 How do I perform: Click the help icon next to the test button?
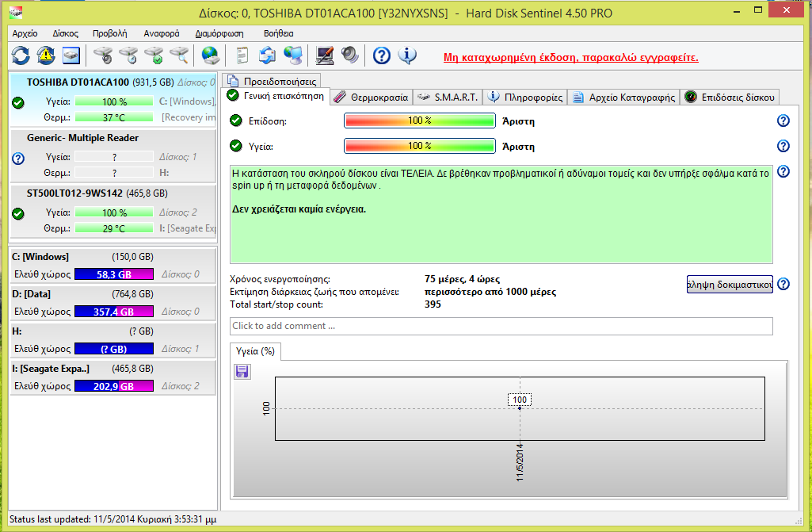(x=783, y=284)
